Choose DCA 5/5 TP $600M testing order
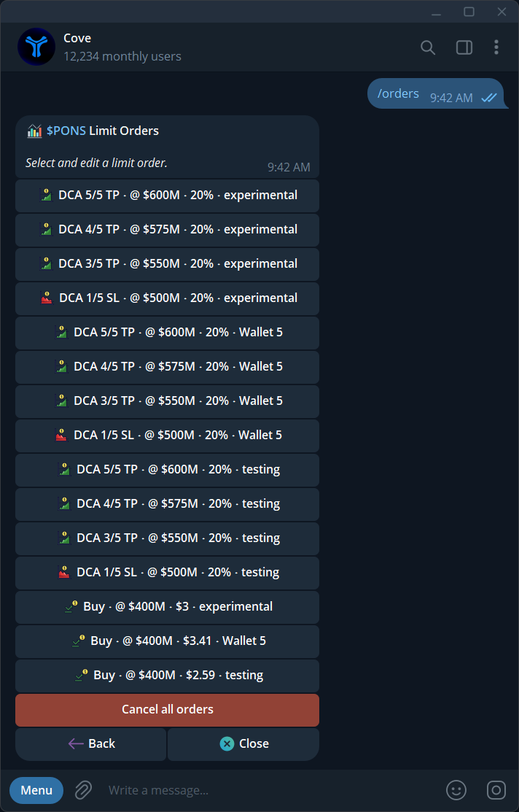 click(167, 469)
